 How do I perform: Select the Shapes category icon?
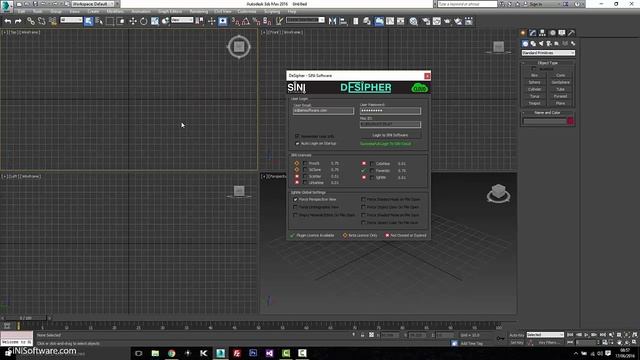[533, 44]
